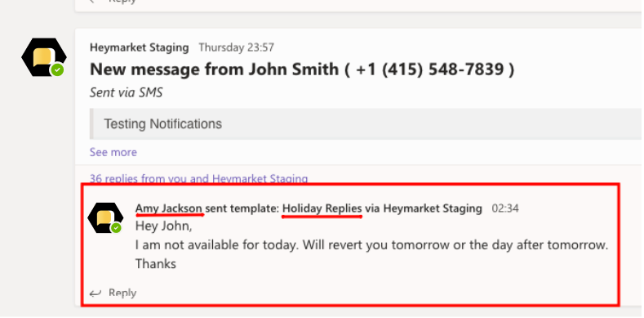Click the partially visible Reply at top edge
This screenshot has height=318, width=644.
(x=113, y=2)
